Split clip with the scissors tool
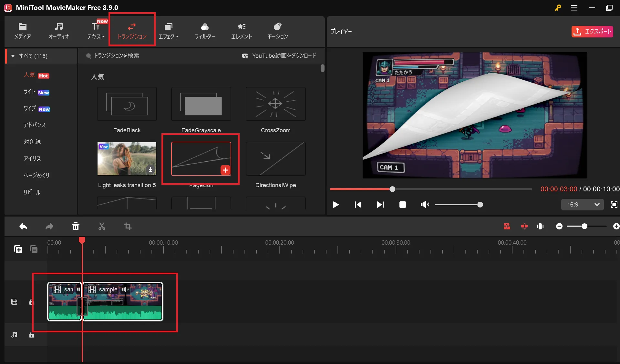Image resolution: width=620 pixels, height=364 pixels. click(x=102, y=227)
